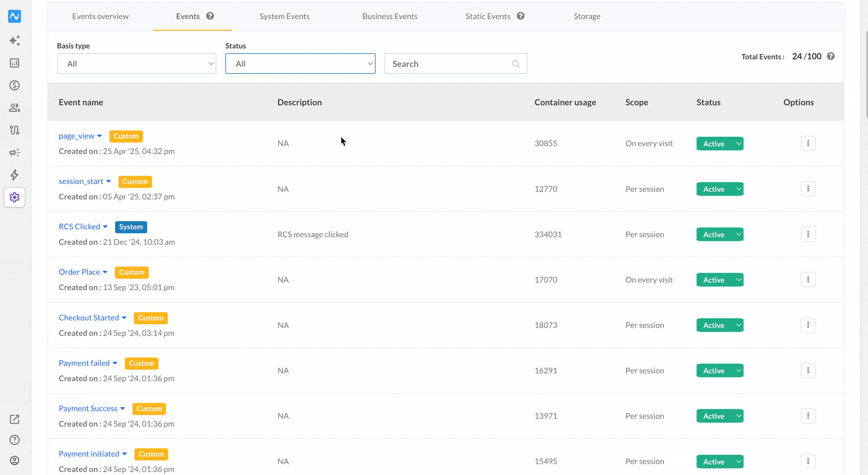Screen dimensions: 868x475
Task: Open options menu for session_start row
Action: [x=808, y=189]
